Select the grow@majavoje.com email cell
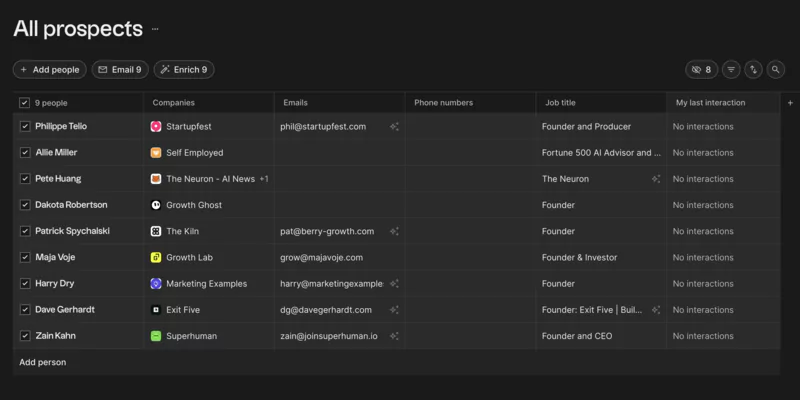The height and width of the screenshot is (400, 800). click(340, 257)
